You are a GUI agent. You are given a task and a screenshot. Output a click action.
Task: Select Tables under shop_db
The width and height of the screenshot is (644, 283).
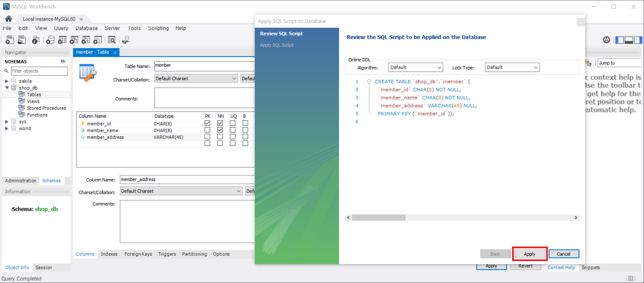click(34, 94)
